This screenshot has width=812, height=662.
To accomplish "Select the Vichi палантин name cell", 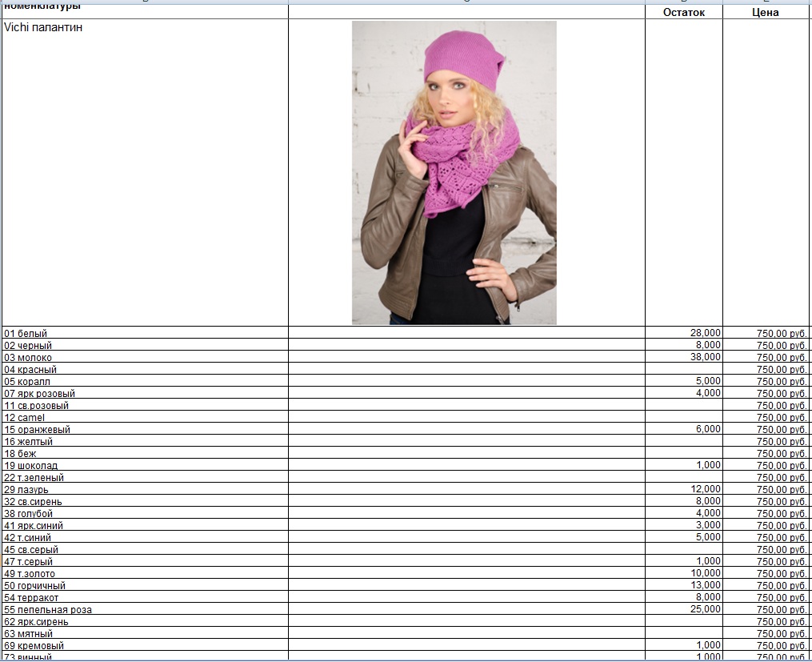I will [145, 172].
